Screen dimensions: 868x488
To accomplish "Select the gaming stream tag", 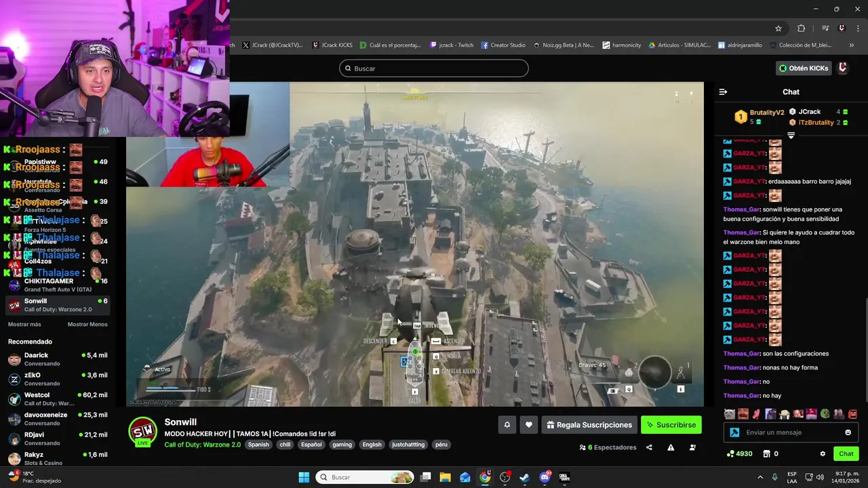I will 342,445.
